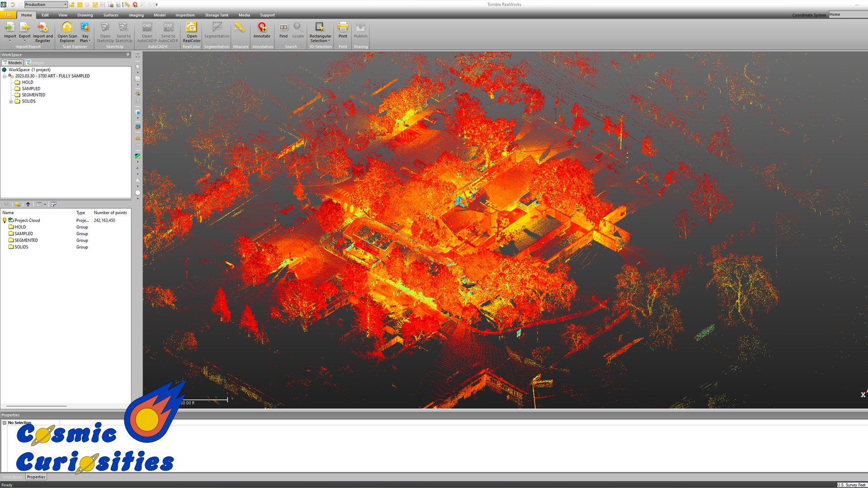Click the Properties tab at bottom
The image size is (868, 488).
tap(36, 477)
